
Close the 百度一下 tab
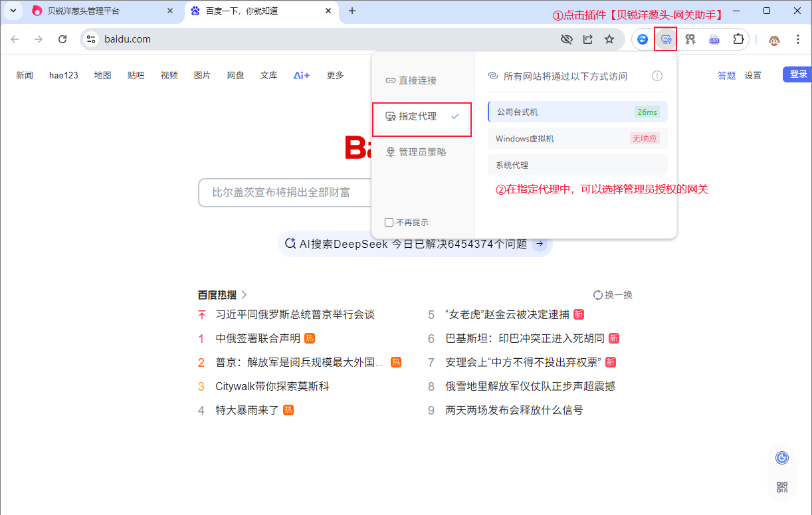(x=328, y=11)
